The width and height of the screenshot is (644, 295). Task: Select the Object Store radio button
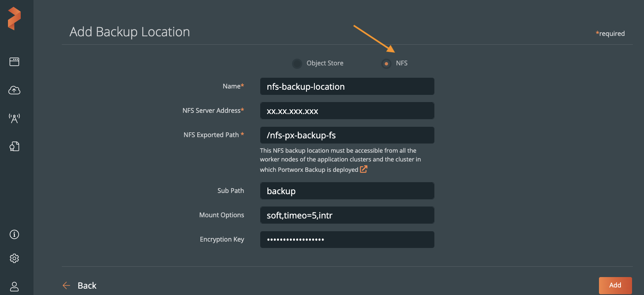[297, 63]
